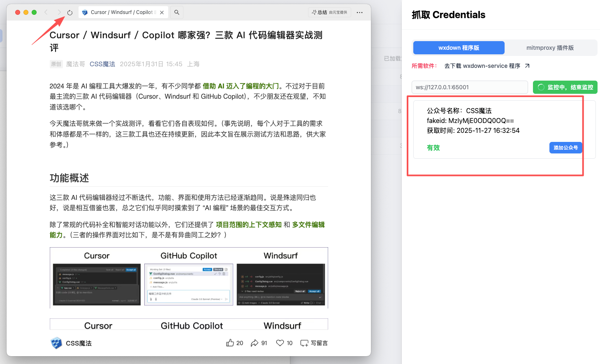Viewport: 600px width, 364px height.
Task: Close the Cursor / Windsurf / Copilot tab
Action: 162,12
